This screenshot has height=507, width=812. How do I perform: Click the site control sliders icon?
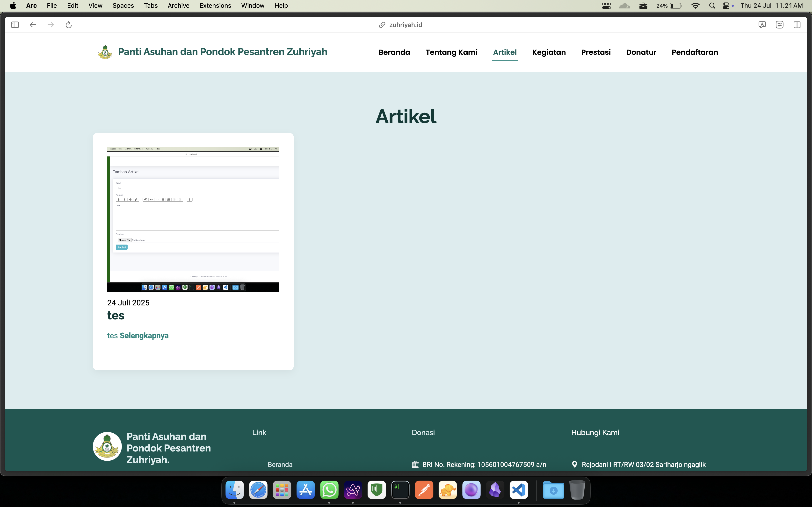[x=779, y=25]
